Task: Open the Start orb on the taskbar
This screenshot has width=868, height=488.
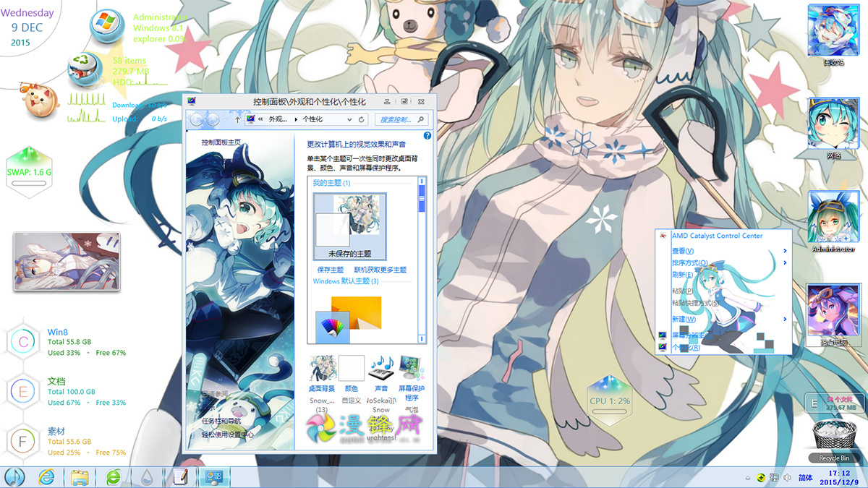Action: pos(14,476)
